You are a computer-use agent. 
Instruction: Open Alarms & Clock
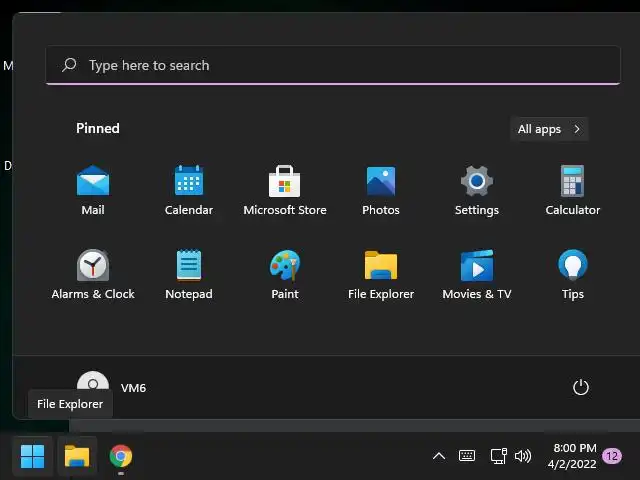click(93, 274)
